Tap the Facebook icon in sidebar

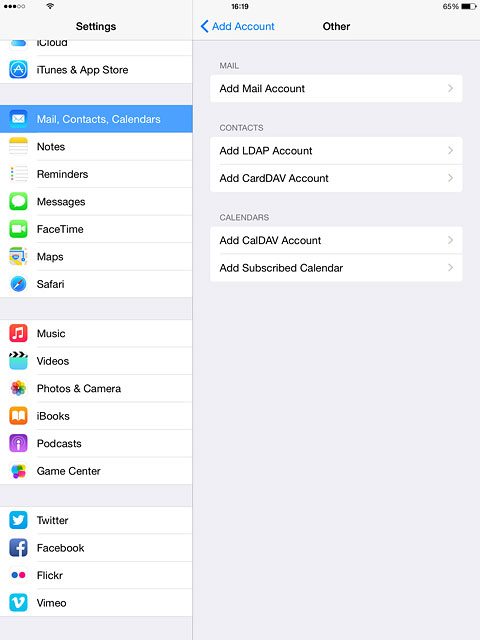18,547
